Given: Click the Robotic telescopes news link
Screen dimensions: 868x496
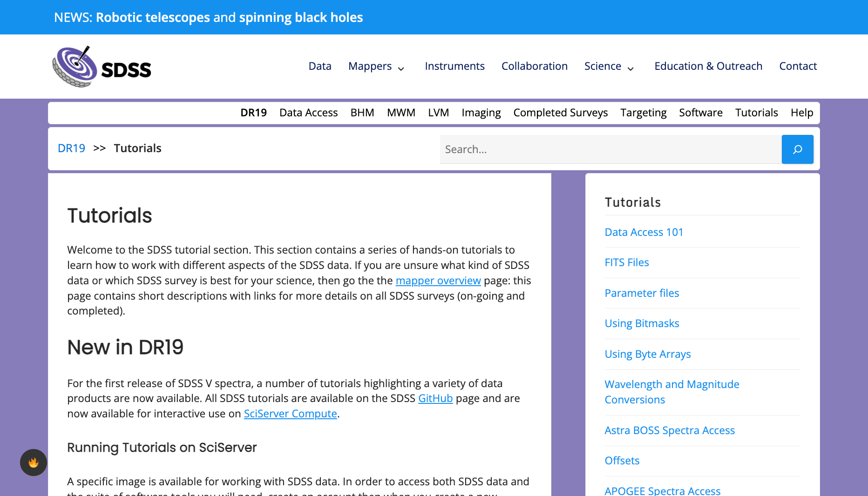Looking at the screenshot, I should click(x=153, y=17).
